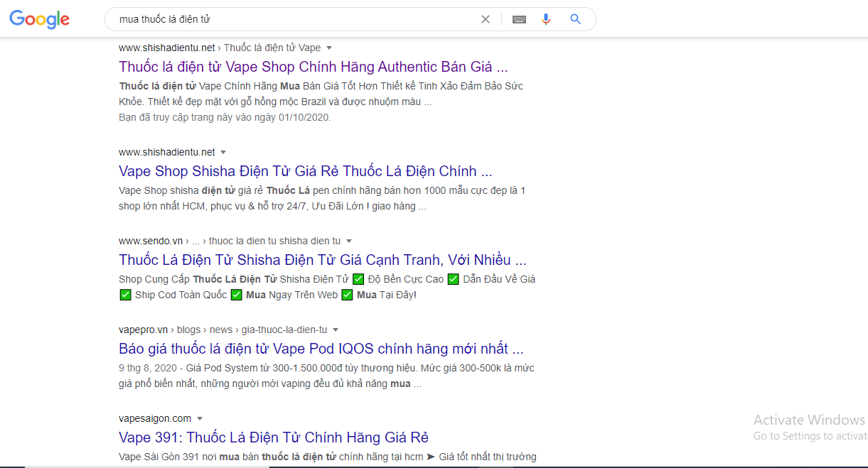Click the search field containing 'mua thuốc lá điện tử'
Viewport: 868px width, 468px height.
click(x=291, y=19)
